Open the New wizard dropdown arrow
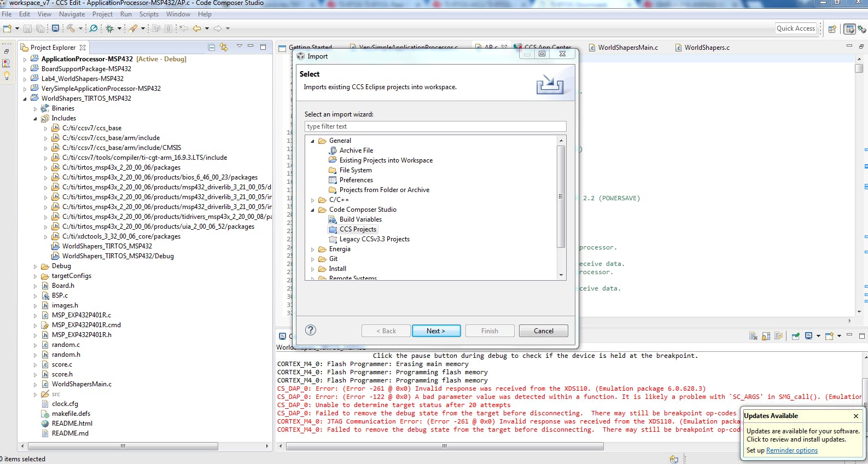This screenshot has height=464, width=868. 17,28
